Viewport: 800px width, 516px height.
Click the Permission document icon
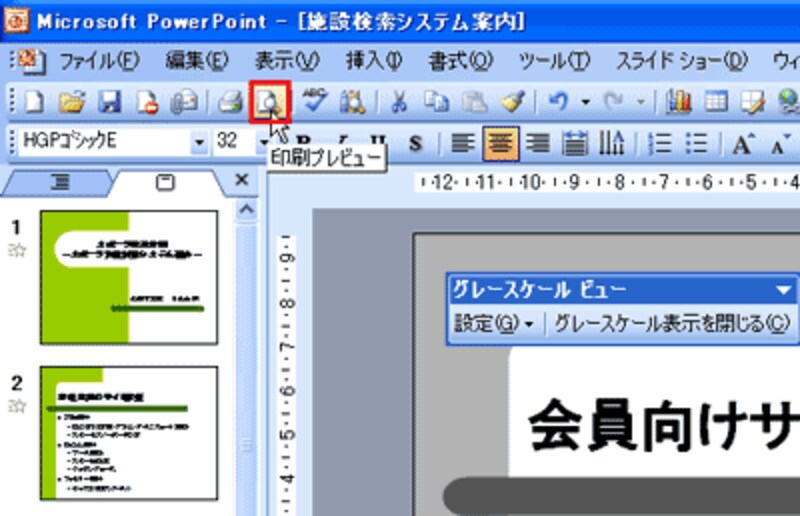coord(146,102)
